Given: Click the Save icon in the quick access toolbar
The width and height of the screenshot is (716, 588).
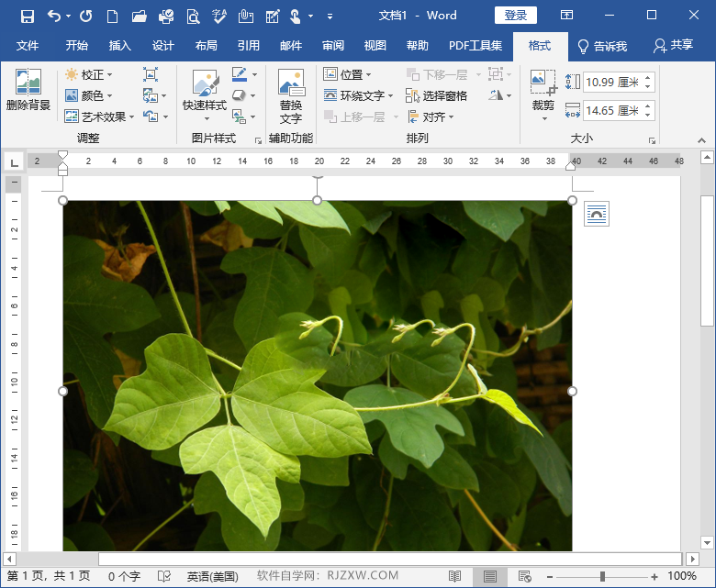Looking at the screenshot, I should click(x=28, y=16).
